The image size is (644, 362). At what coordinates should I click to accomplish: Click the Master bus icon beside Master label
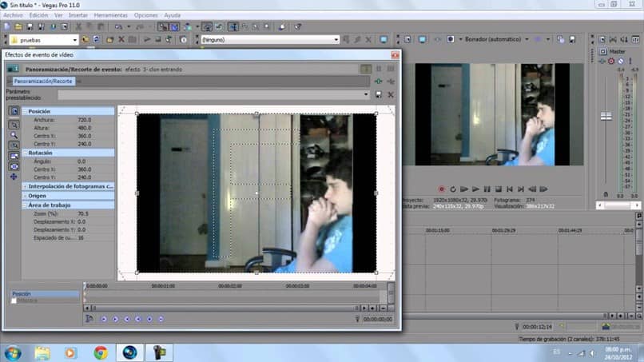(x=603, y=51)
